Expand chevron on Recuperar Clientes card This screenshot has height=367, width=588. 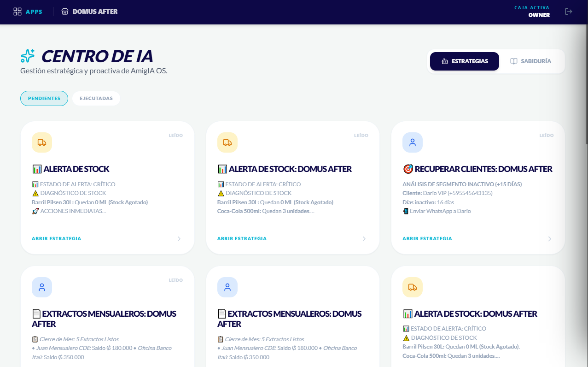pos(549,239)
